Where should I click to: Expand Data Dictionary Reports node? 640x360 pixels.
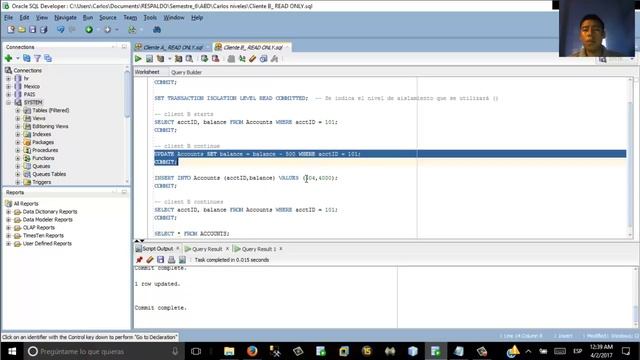point(8,212)
